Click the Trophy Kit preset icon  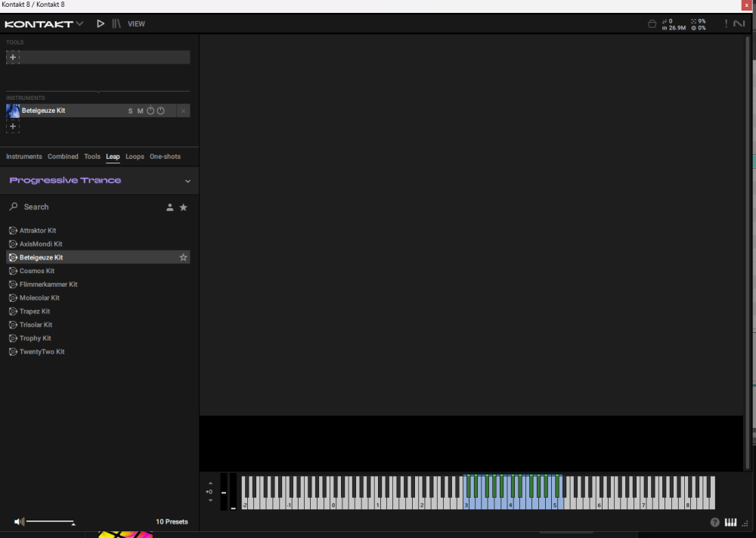(13, 339)
